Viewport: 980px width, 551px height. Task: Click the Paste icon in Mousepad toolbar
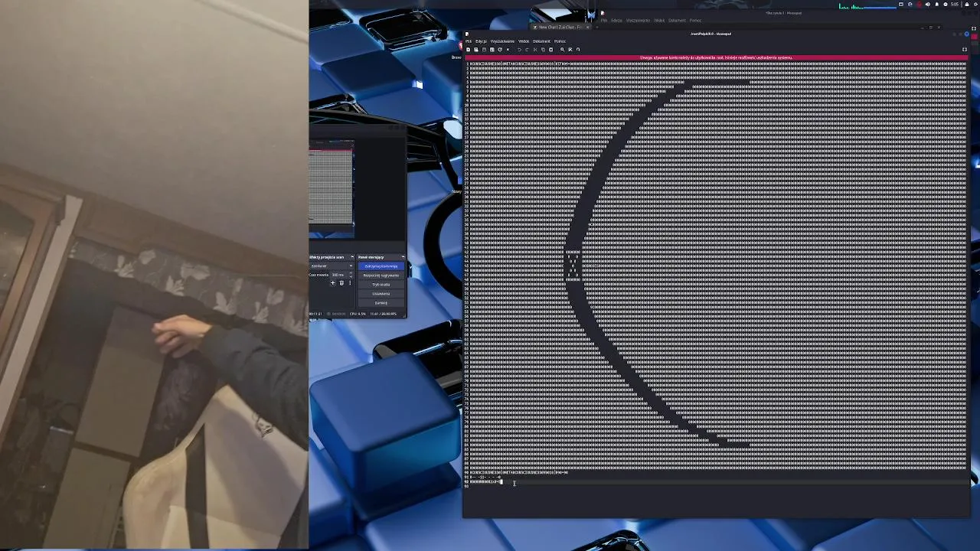point(550,50)
